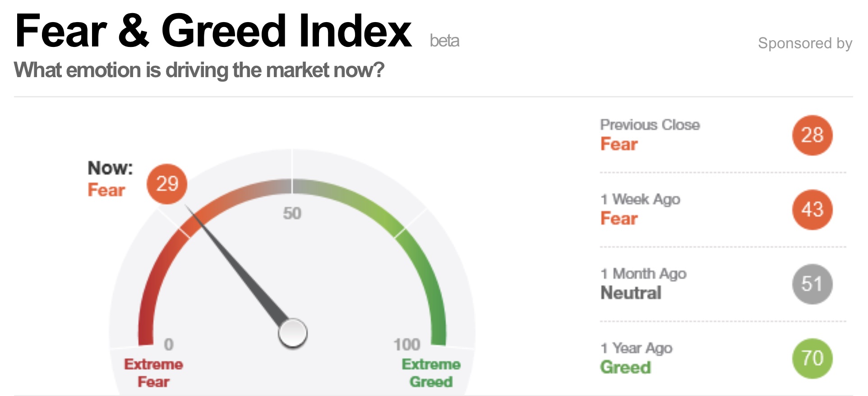This screenshot has width=868, height=396.
Task: Select the 1 Month Ago Neutral entry
Action: tap(643, 283)
